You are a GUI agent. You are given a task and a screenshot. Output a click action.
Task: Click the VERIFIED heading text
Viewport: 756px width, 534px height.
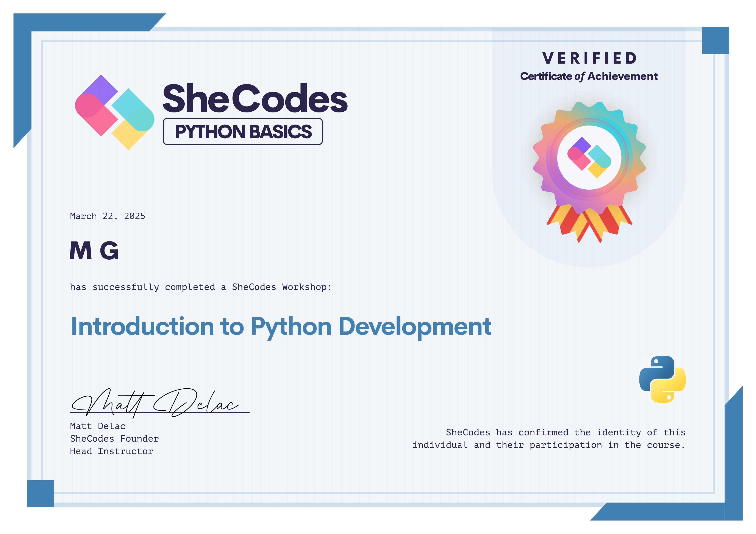click(589, 58)
